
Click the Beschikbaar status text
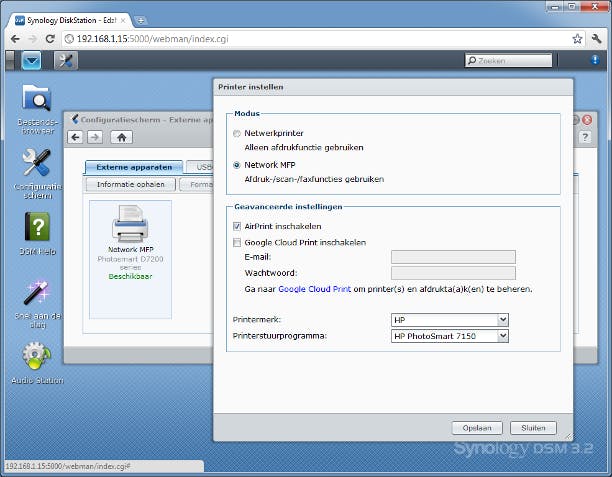tap(130, 276)
